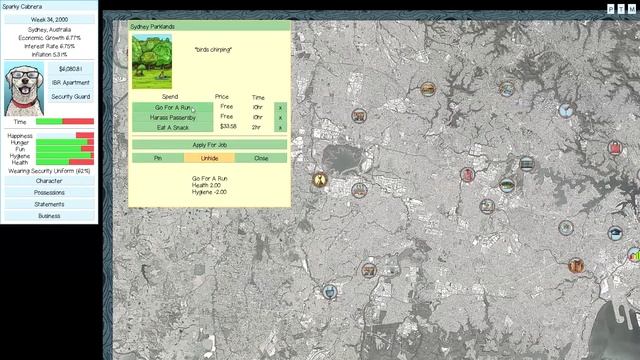This screenshot has height=360, width=640.
Task: Click the Health stat bar
Action: point(65,162)
